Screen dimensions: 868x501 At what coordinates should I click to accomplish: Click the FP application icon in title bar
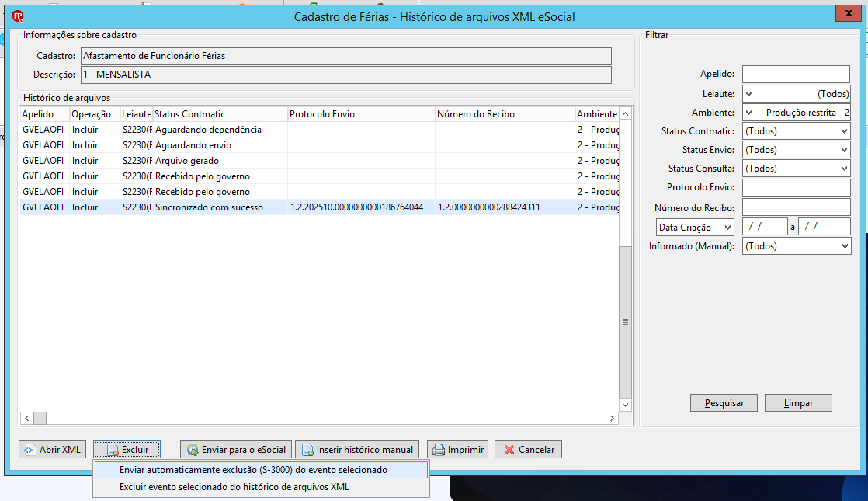[x=18, y=16]
